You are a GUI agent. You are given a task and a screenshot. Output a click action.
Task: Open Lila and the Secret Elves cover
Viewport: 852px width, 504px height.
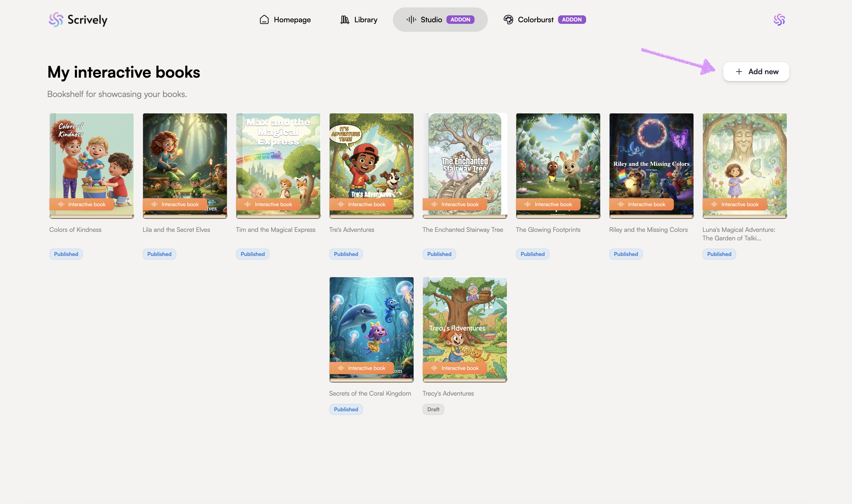(185, 160)
